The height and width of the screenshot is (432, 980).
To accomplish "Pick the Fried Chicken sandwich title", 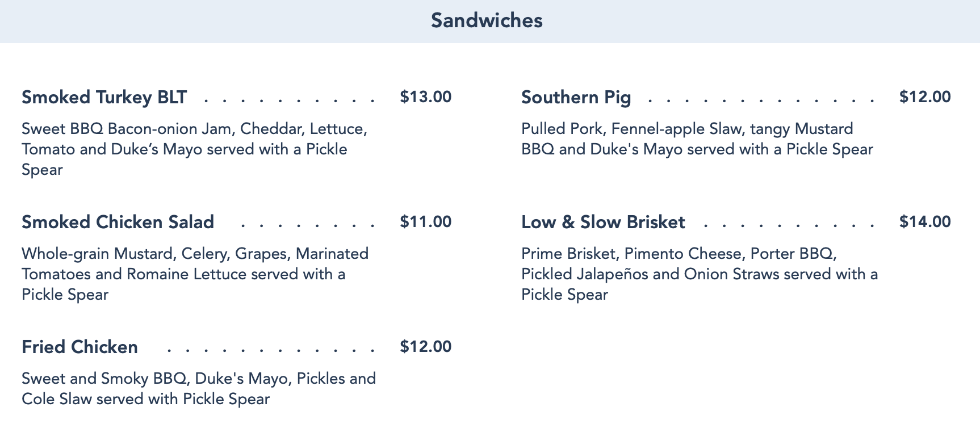I will [x=79, y=347].
